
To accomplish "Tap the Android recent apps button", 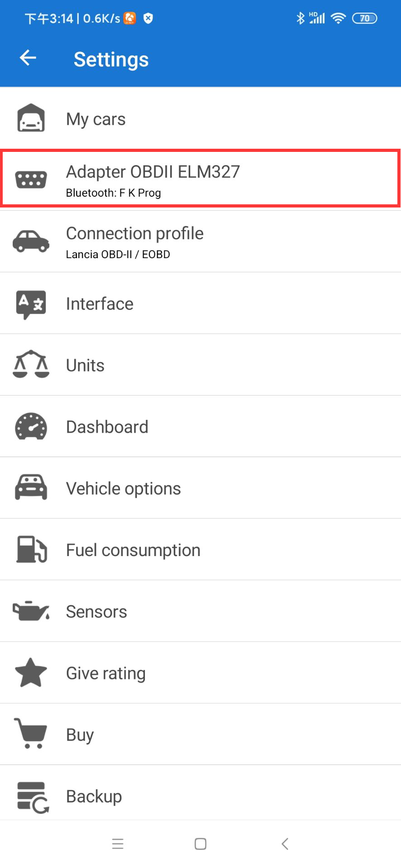I will click(118, 844).
